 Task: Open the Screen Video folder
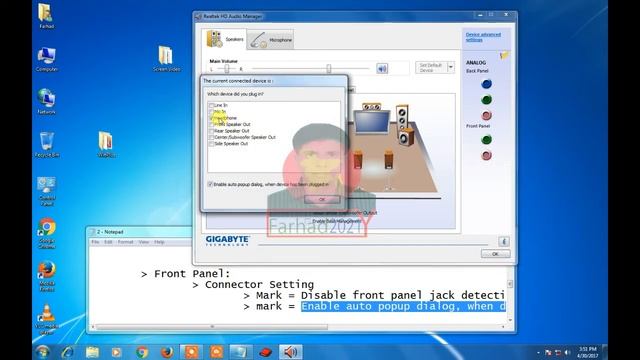coord(166,59)
